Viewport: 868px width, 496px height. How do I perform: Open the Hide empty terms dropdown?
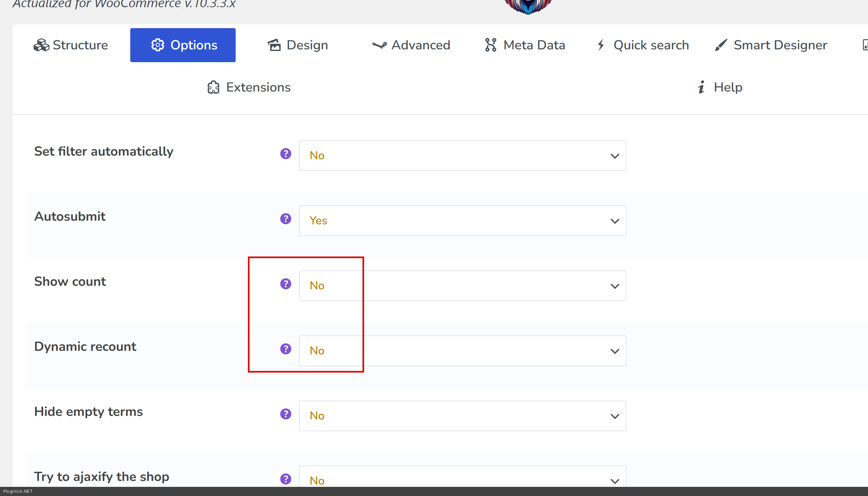point(462,416)
